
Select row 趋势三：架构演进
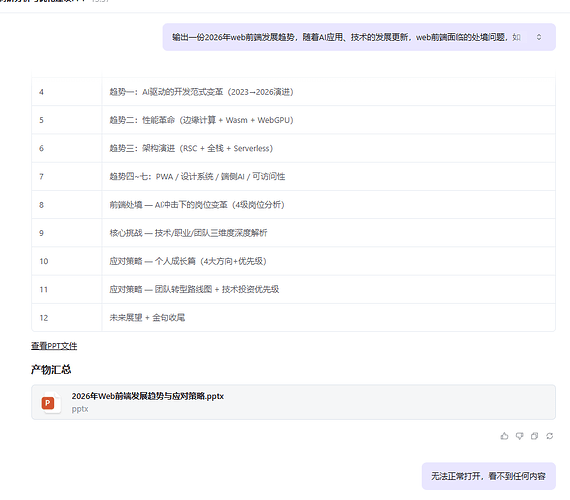(293, 148)
